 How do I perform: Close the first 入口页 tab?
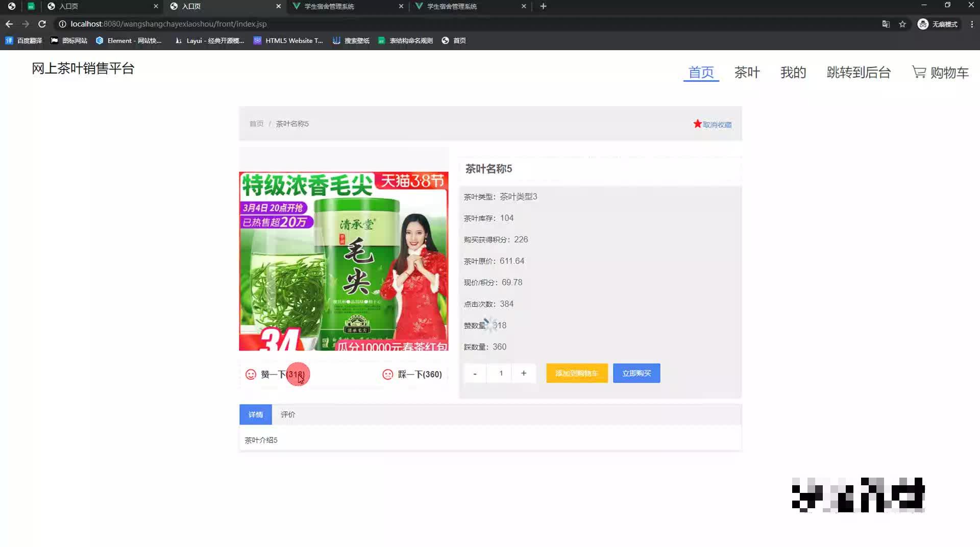click(x=156, y=6)
